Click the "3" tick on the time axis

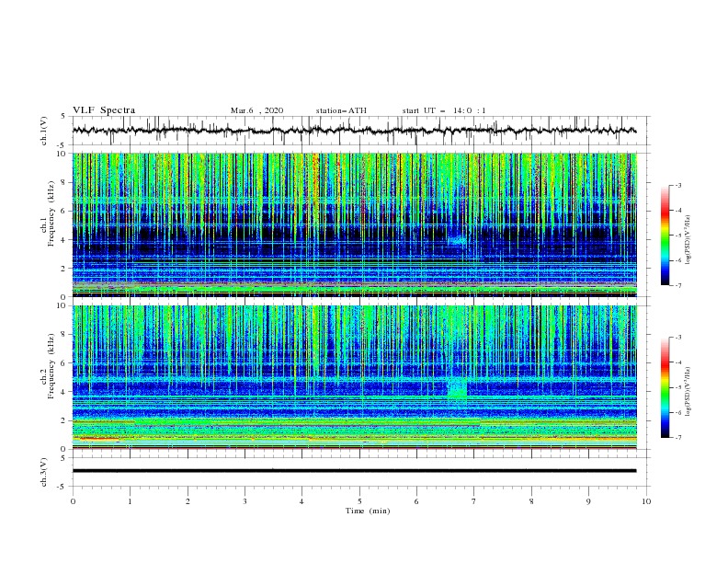(245, 501)
